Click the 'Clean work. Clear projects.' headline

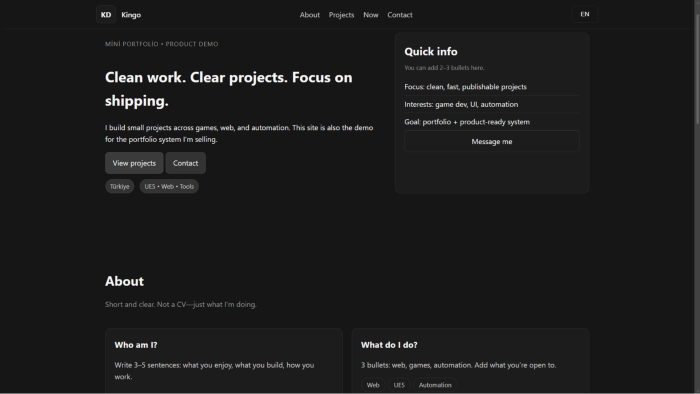(229, 89)
